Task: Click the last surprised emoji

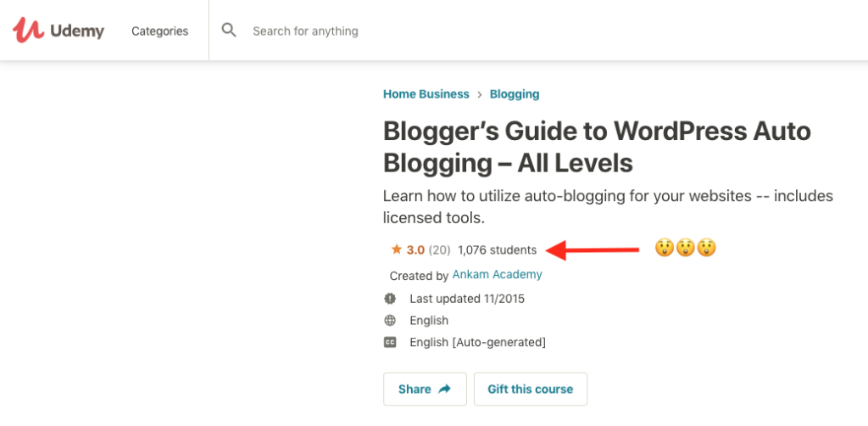Action: 706,248
